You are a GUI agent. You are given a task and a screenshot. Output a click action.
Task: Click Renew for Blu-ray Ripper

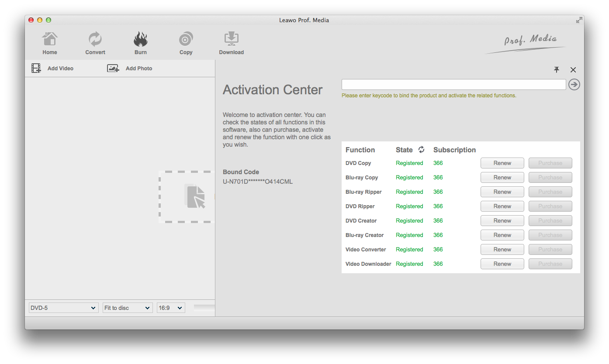click(x=502, y=192)
